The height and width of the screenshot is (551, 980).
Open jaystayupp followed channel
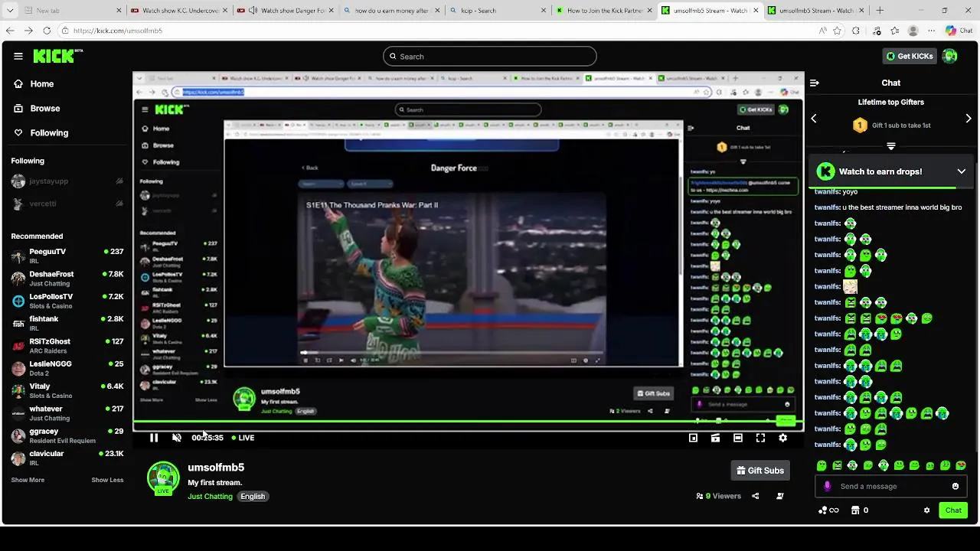click(67, 181)
